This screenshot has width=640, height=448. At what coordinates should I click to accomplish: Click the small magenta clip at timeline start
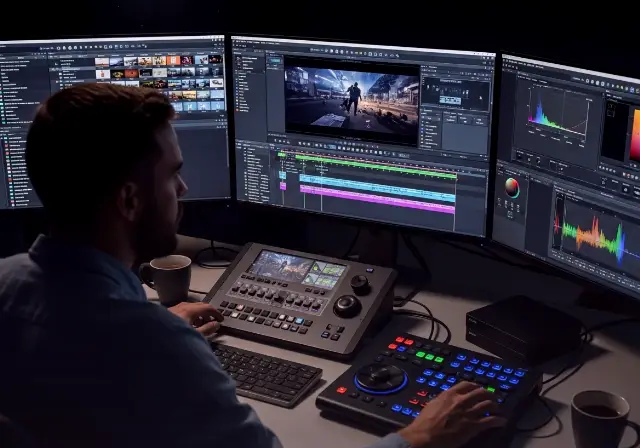click(x=283, y=186)
